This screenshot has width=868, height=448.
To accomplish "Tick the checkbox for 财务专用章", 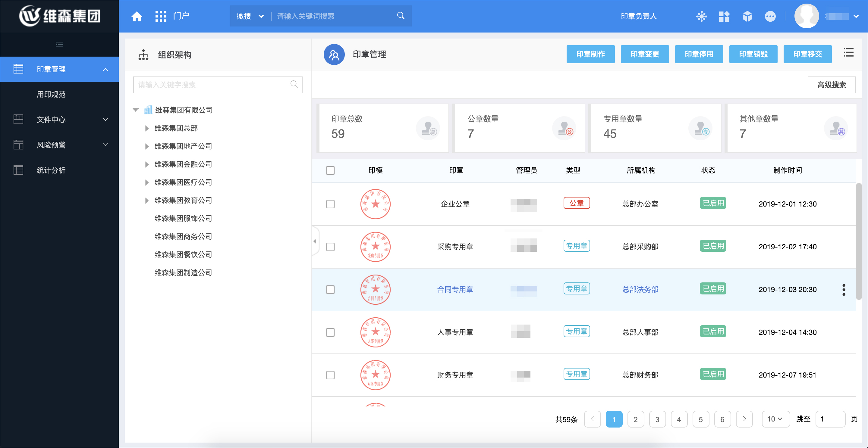I will point(330,375).
